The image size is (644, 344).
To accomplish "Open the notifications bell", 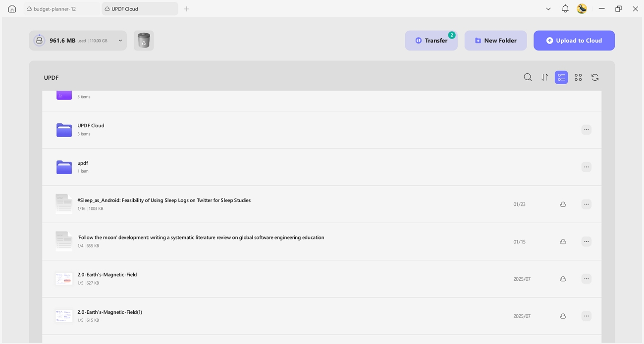I will (x=565, y=8).
